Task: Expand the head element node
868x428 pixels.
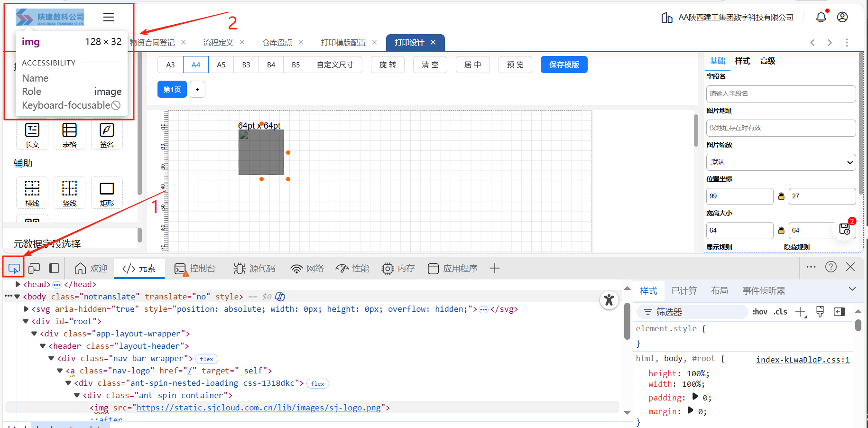Action: pyautogui.click(x=18, y=284)
